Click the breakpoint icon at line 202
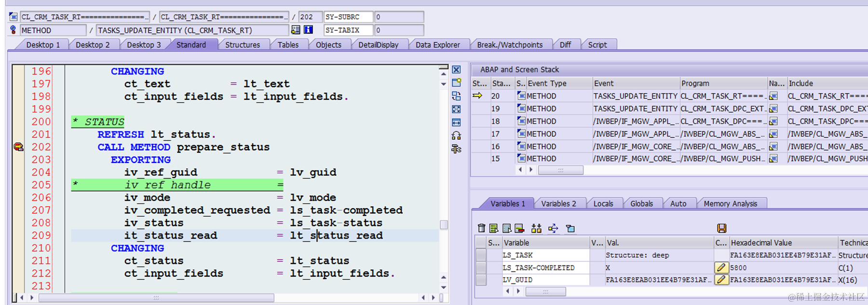The image size is (868, 305). pos(18,147)
